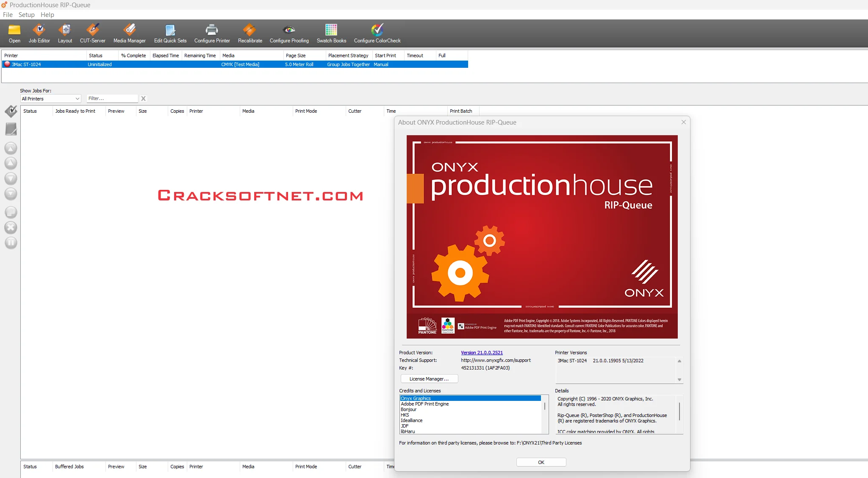Click the Start Print column header

click(x=388, y=56)
